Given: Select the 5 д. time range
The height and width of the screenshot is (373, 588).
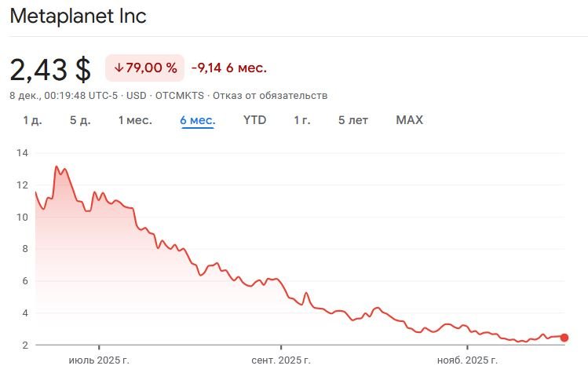Looking at the screenshot, I should [x=80, y=120].
